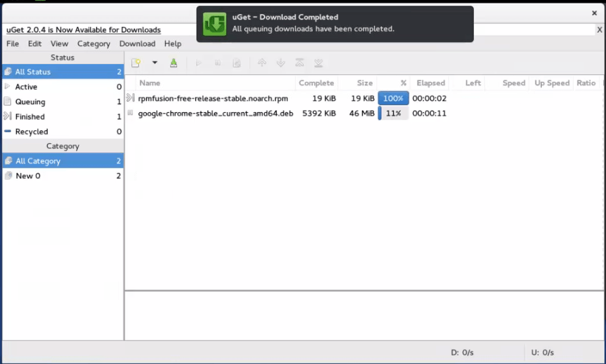This screenshot has height=364, width=606.
Task: Dismiss the update banner with X
Action: (x=600, y=30)
